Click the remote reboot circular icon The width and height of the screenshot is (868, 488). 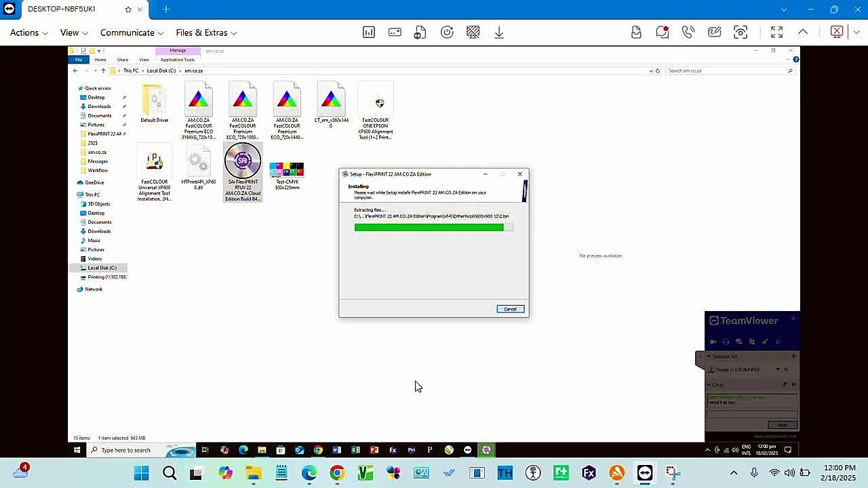(447, 33)
